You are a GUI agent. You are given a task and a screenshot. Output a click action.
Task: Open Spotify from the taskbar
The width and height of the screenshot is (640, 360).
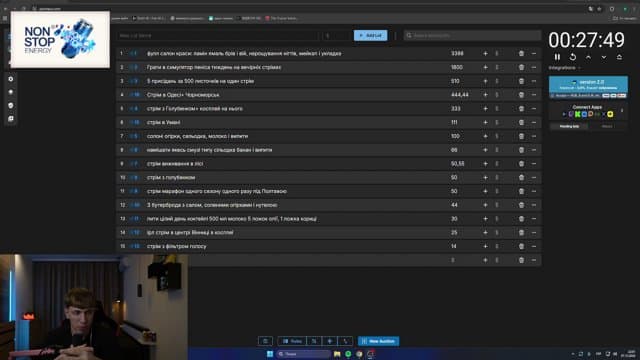click(x=348, y=354)
